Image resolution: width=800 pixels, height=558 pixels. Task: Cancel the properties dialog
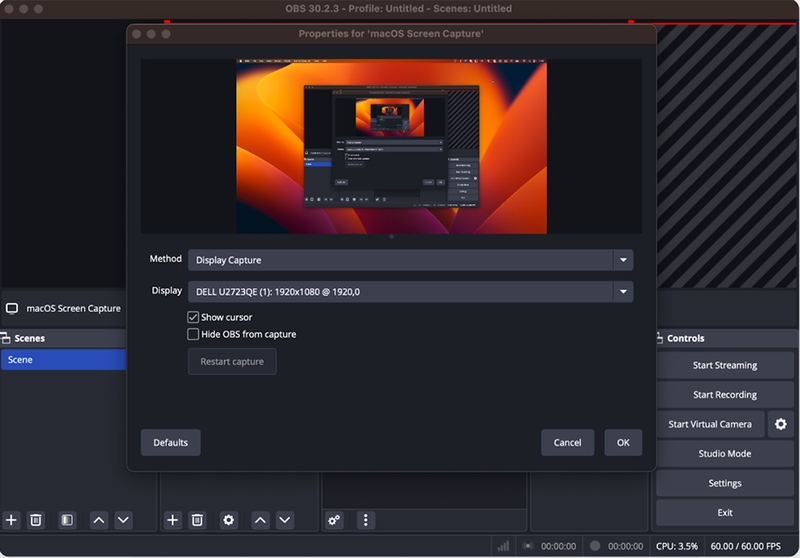point(567,443)
